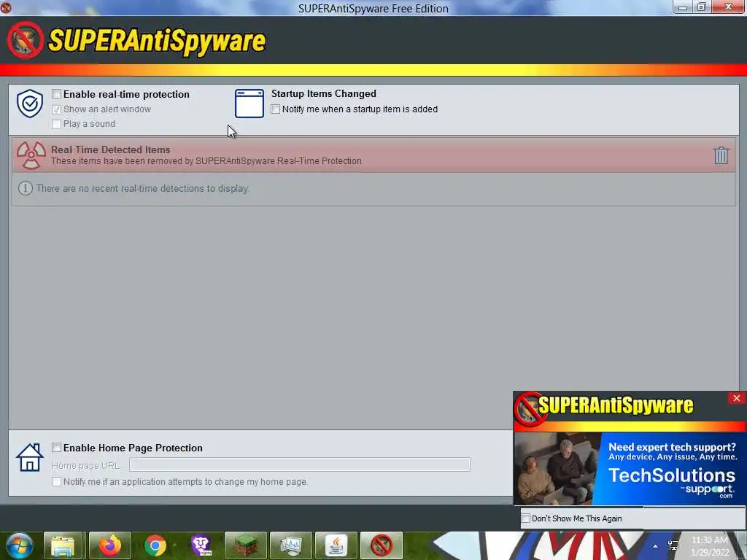The width and height of the screenshot is (747, 560).
Task: Click the Home page URL input field
Action: pyautogui.click(x=300, y=464)
